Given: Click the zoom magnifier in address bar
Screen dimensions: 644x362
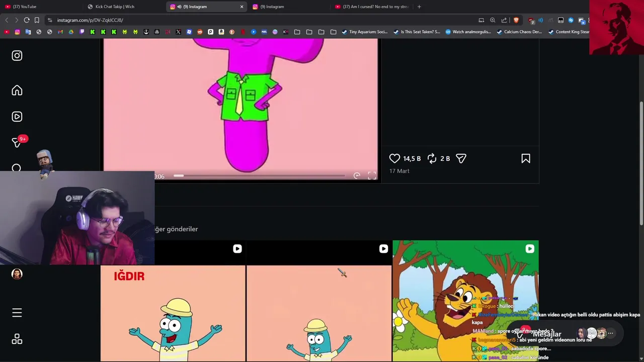Looking at the screenshot, I should (493, 20).
